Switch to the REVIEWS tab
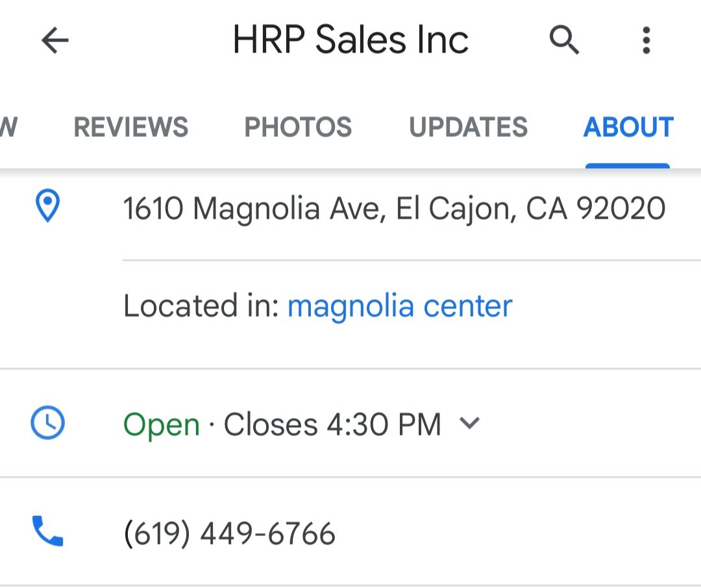Image resolution: width=701 pixels, height=588 pixels. point(131,127)
